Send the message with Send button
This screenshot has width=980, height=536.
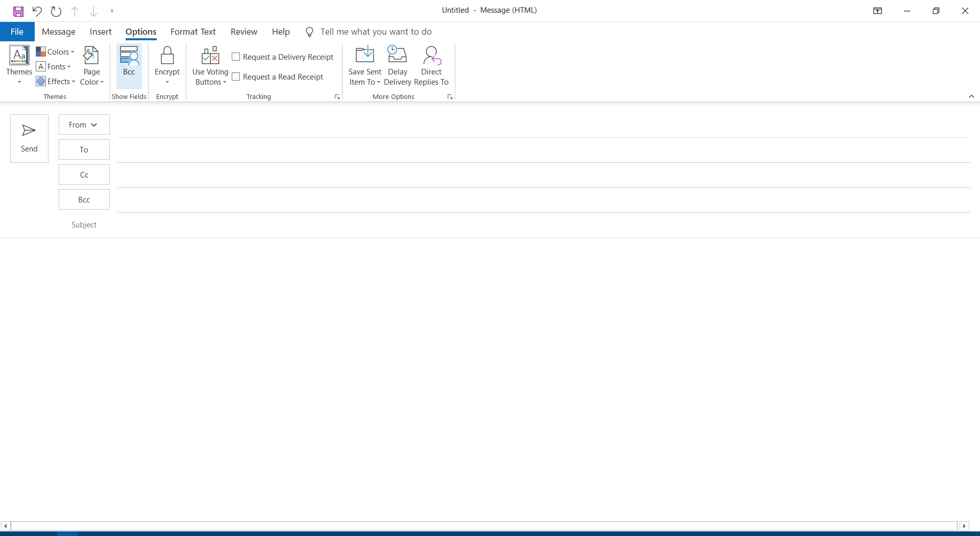(29, 138)
